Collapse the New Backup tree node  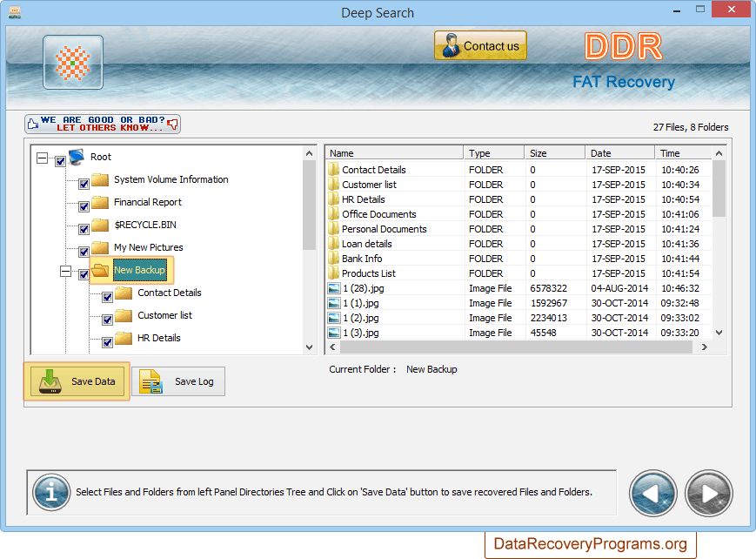(x=65, y=272)
